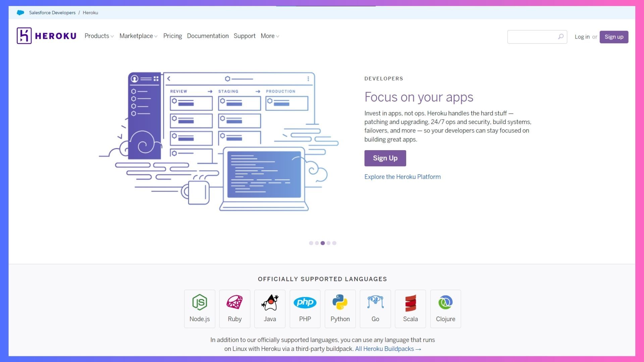Open the Support page
Image resolution: width=644 pixels, height=362 pixels.
point(245,36)
